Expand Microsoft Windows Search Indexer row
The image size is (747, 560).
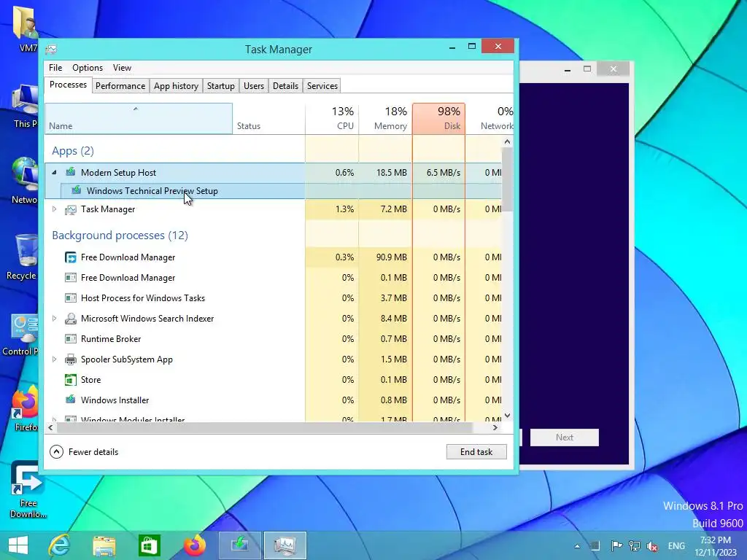[54, 319]
